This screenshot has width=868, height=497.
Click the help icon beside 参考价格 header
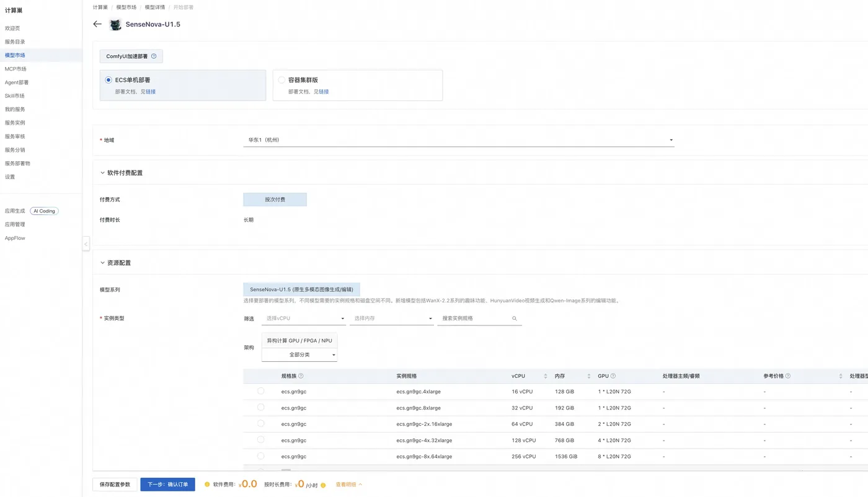[787, 376]
